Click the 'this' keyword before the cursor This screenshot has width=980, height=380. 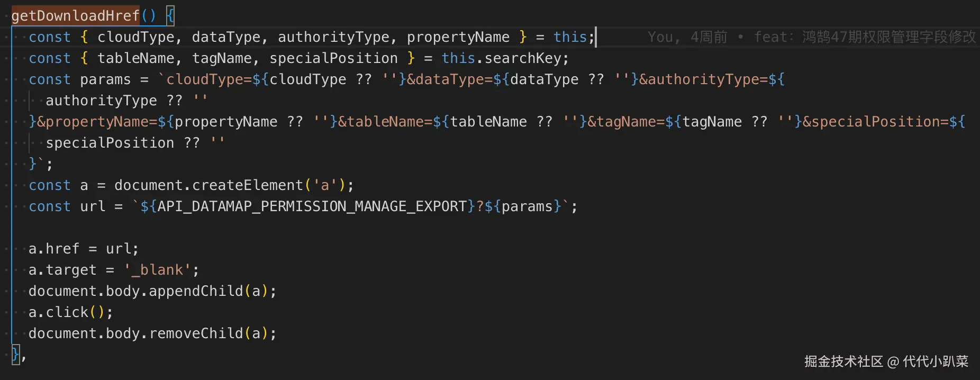click(x=570, y=37)
